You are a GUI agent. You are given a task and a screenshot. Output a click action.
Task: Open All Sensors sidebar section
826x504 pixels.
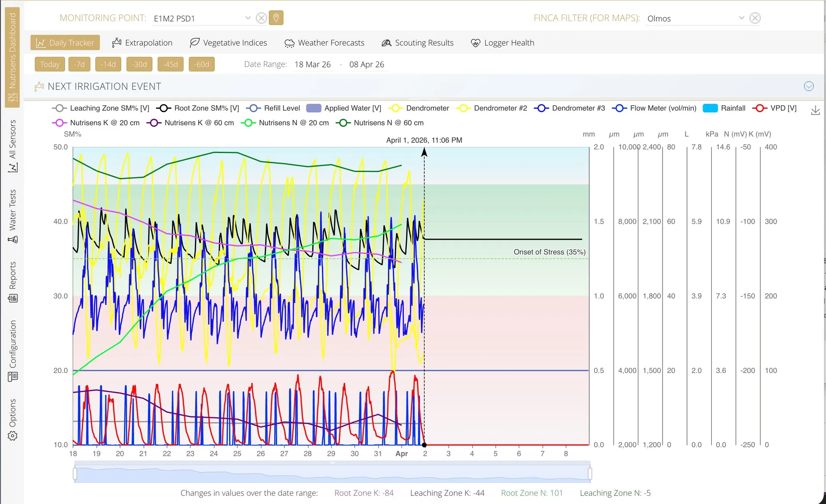click(x=12, y=146)
